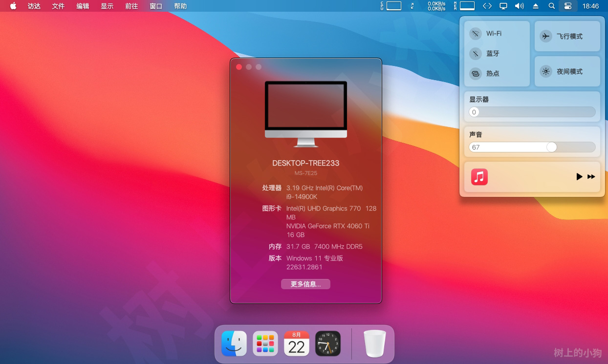The height and width of the screenshot is (364, 608).
Task: Skip to next track in music widget
Action: pyautogui.click(x=591, y=177)
